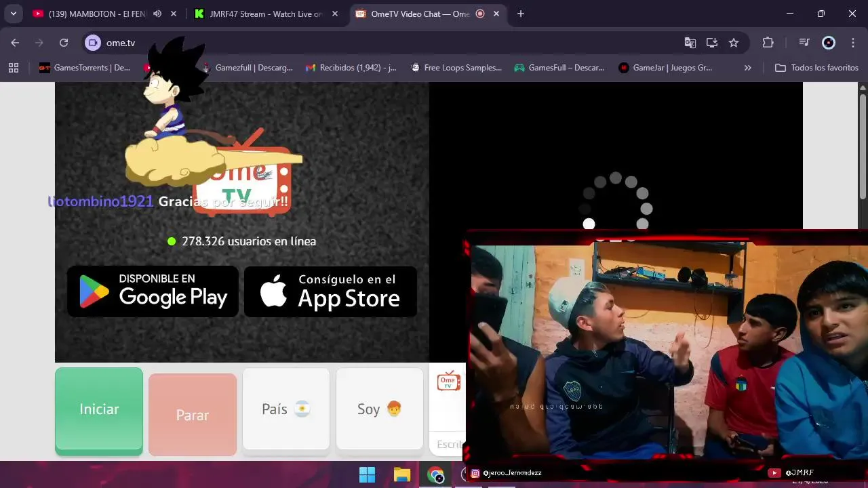The image size is (868, 488).
Task: Switch to the JMRF47 Stream tab
Action: tap(266, 14)
